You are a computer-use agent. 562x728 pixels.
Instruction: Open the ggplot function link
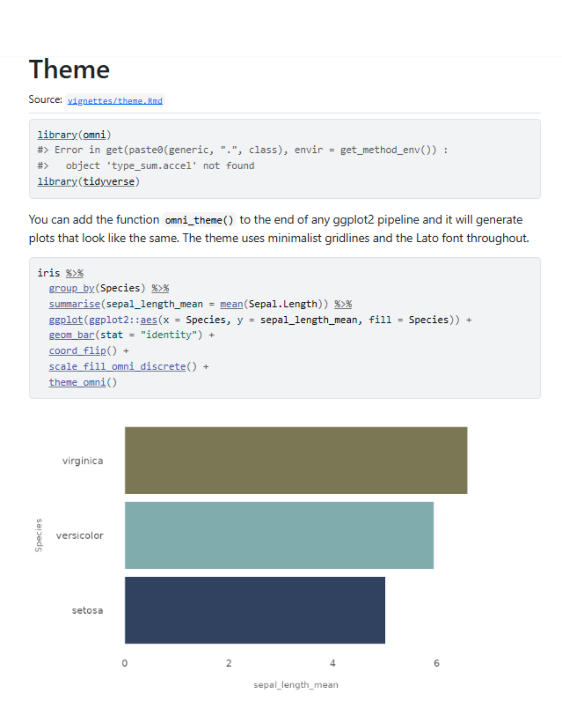tap(66, 320)
